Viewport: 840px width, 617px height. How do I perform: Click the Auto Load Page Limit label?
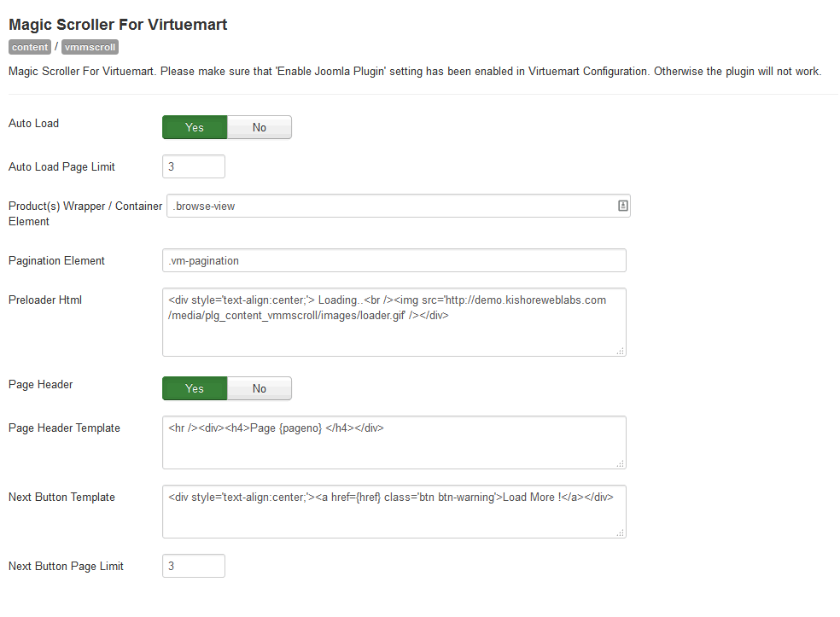click(x=61, y=167)
